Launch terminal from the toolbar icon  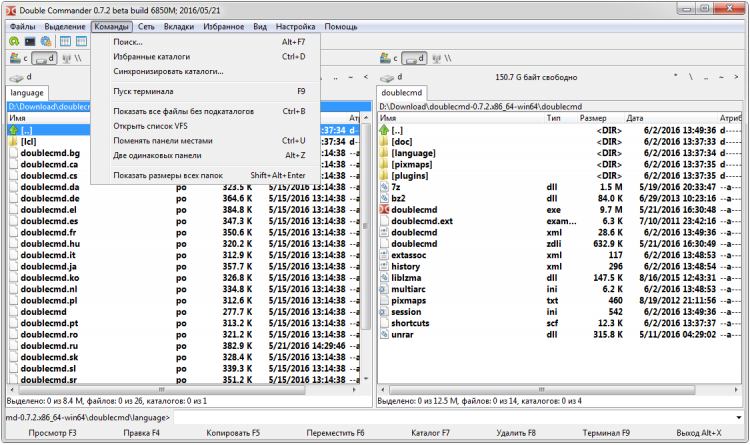tap(30, 42)
